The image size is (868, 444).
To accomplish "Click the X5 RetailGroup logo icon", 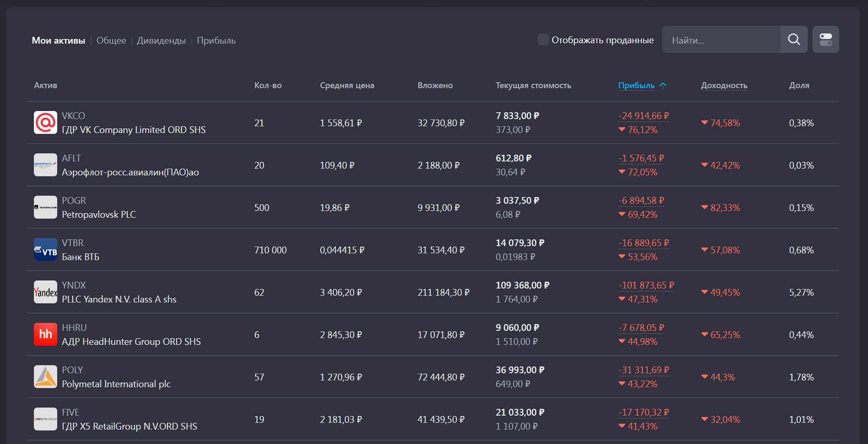I will click(x=45, y=419).
